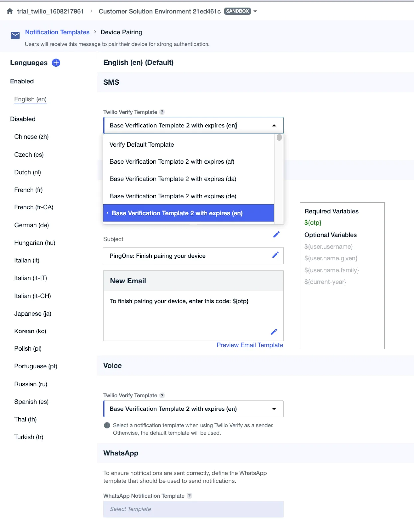
Task: Open the Voice Base Verification Template dropdown
Action: (274, 409)
